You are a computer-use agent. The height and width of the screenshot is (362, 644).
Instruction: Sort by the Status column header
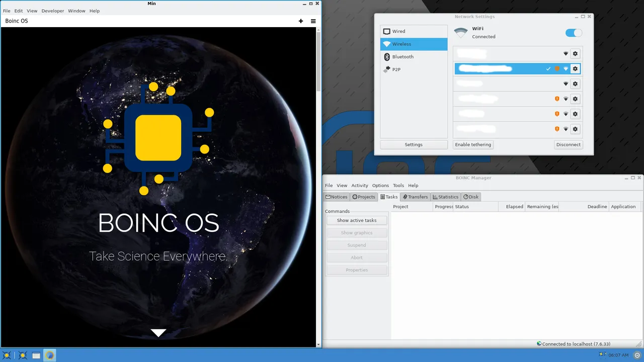(476, 207)
